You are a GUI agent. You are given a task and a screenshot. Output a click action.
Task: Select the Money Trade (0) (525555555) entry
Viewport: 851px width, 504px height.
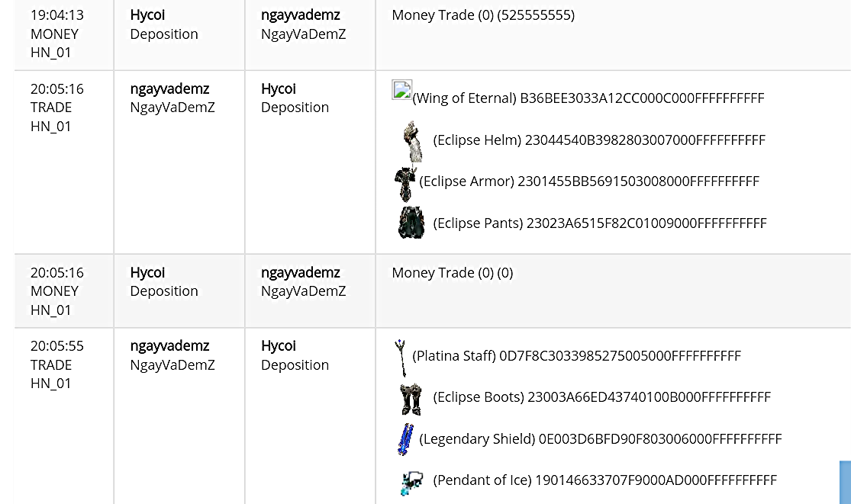coord(483,15)
